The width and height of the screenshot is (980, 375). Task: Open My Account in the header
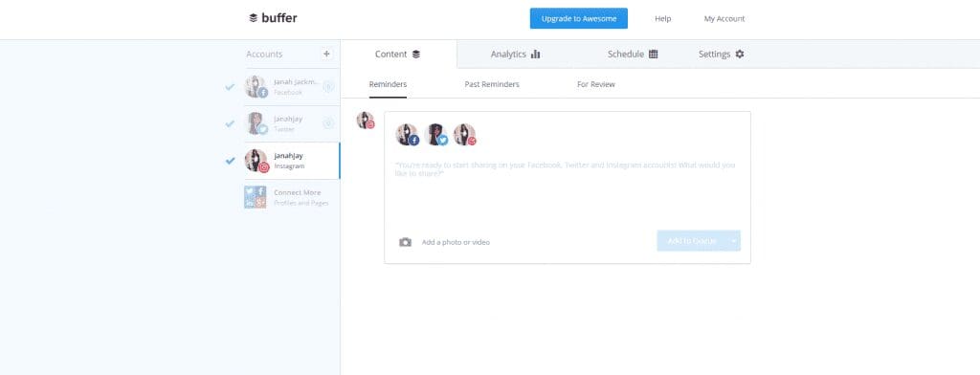724,19
